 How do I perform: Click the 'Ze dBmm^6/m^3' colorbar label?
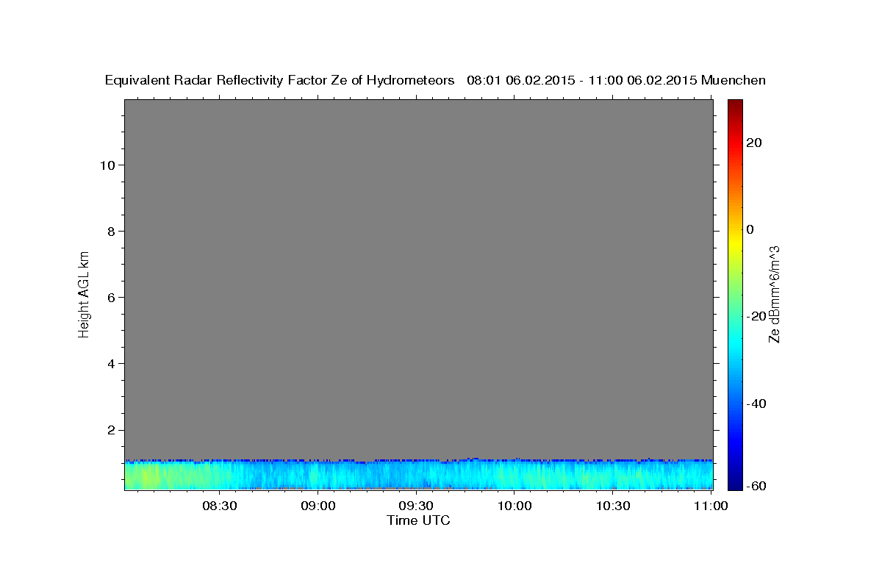[x=774, y=294]
